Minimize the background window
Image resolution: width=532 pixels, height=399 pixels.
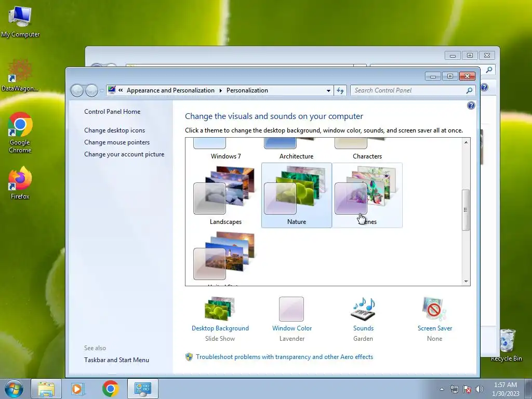click(453, 55)
